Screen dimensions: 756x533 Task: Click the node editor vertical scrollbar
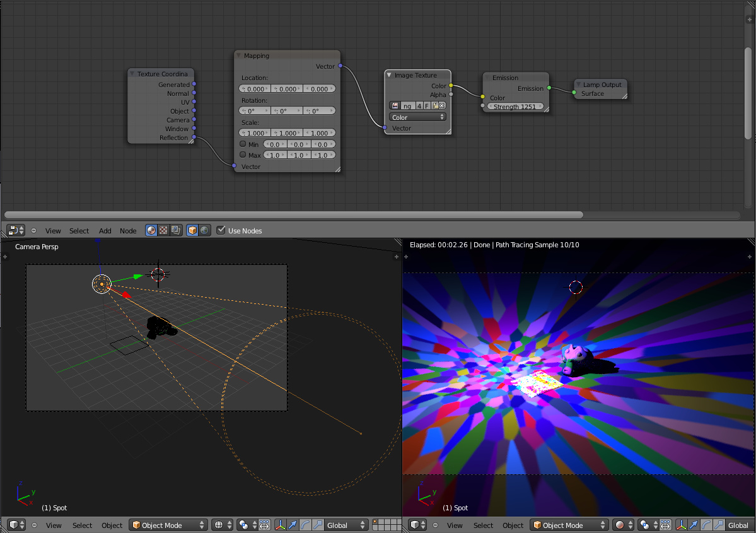748,93
